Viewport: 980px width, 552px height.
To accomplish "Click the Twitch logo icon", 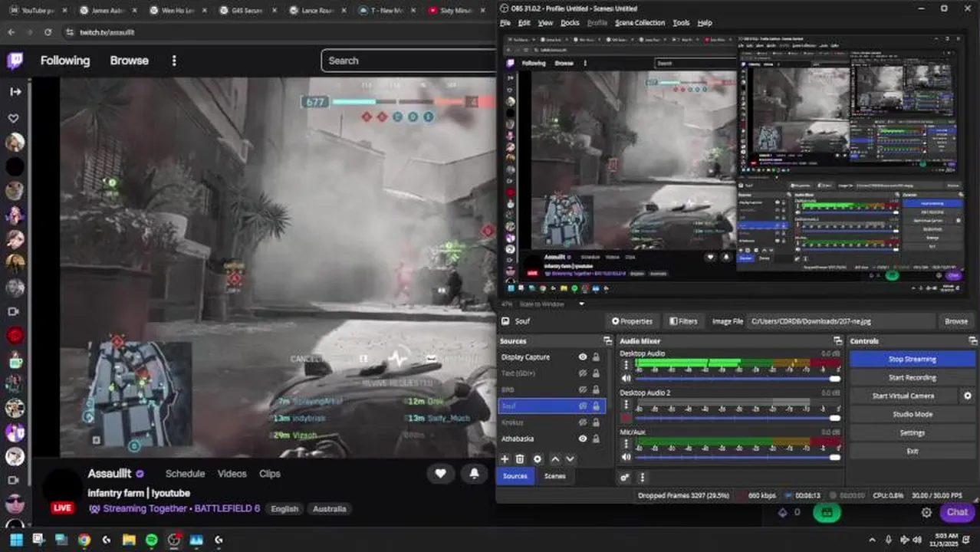I will coord(15,61).
